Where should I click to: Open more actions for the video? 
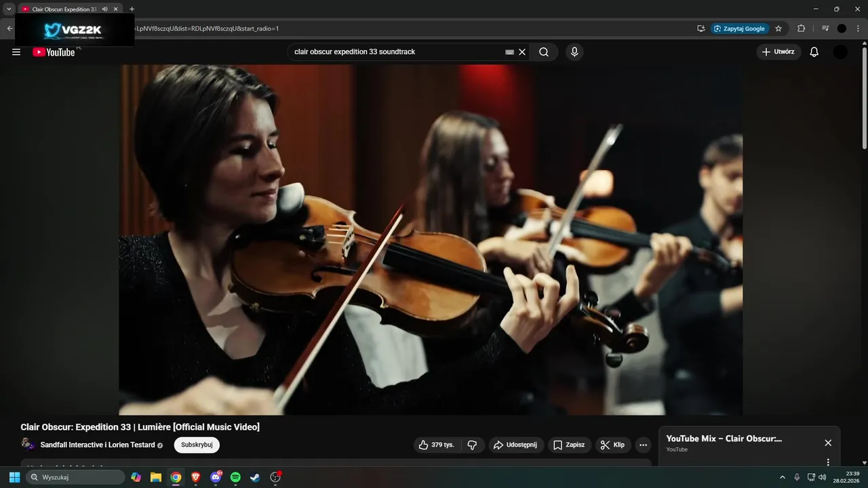tap(644, 445)
